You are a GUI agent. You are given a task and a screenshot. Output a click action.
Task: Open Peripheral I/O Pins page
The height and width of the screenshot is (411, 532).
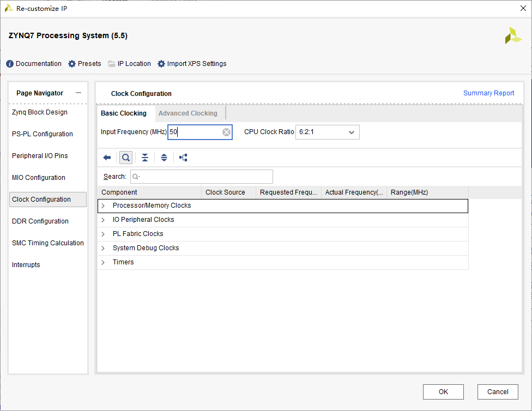point(40,156)
